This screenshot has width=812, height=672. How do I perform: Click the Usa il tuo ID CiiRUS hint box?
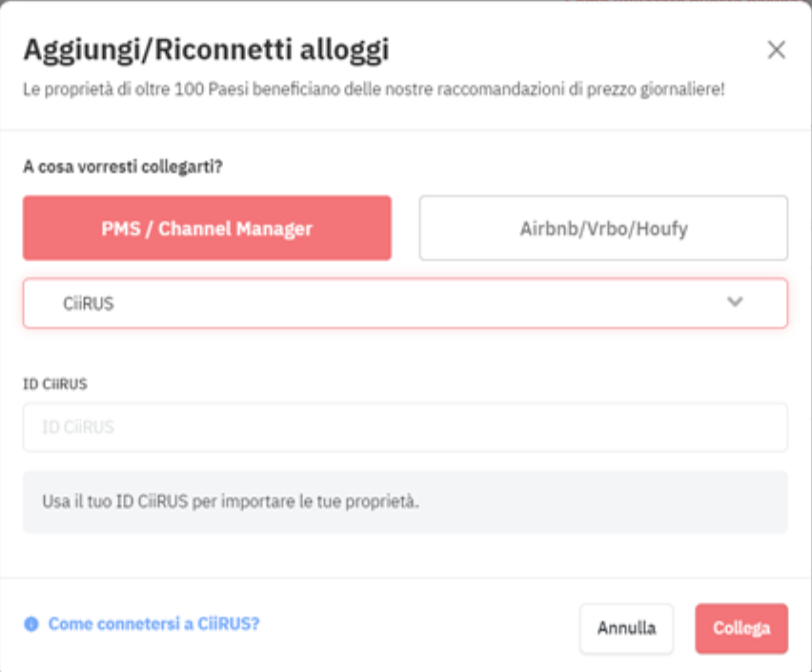(x=405, y=502)
